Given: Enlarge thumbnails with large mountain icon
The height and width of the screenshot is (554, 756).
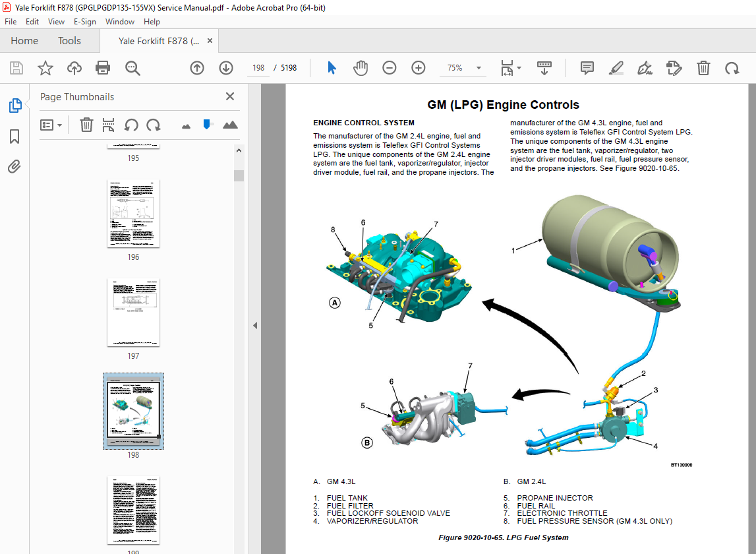Looking at the screenshot, I should coord(231,125).
